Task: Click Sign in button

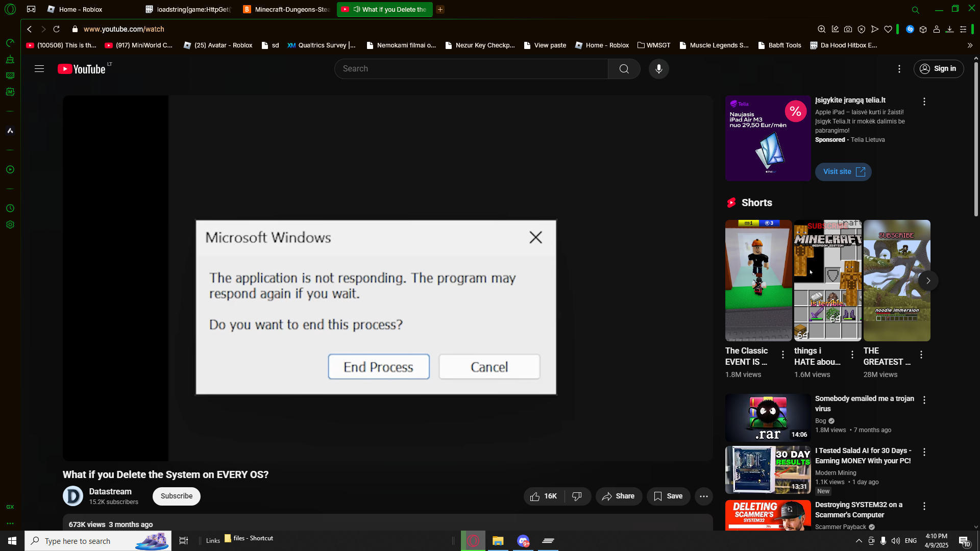Action: (938, 69)
